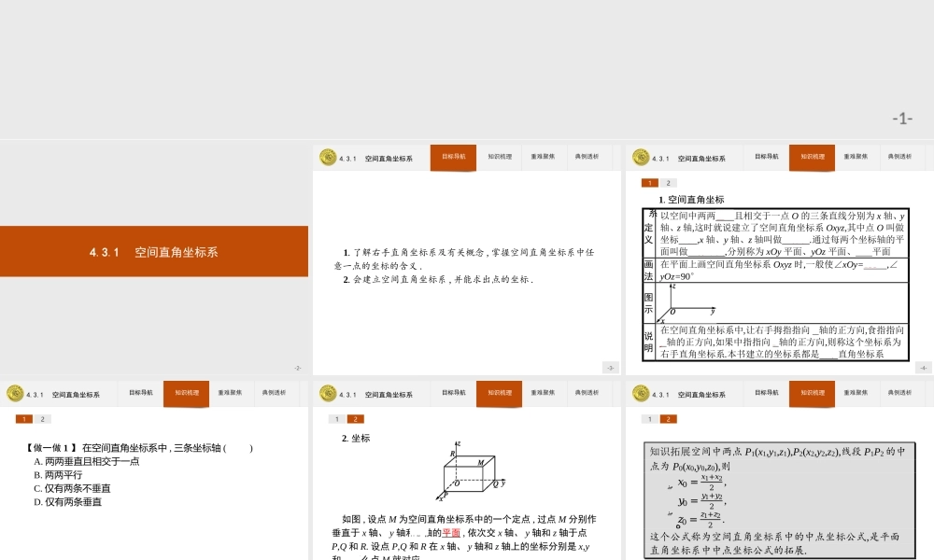Select the highlighted 目标导航 tab on top-middle slide

453,157
